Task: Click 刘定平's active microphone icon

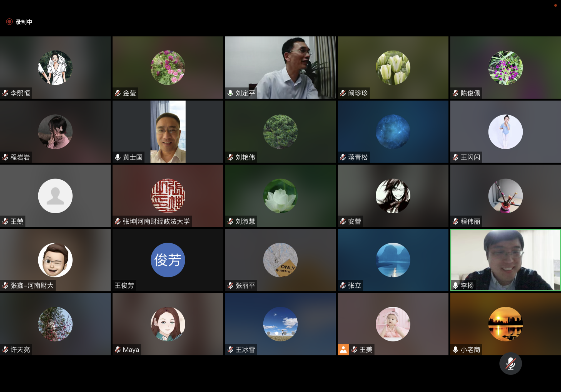Action: [230, 93]
